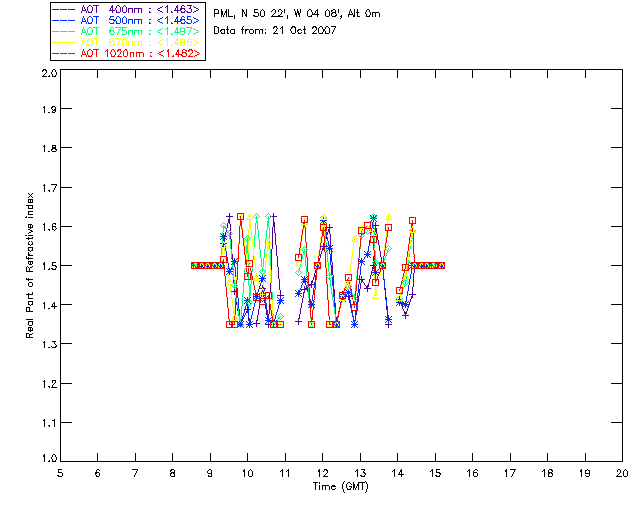The height and width of the screenshot is (512, 640).
Task: Click the y-axis tick label 1.1
Action: click(x=49, y=423)
